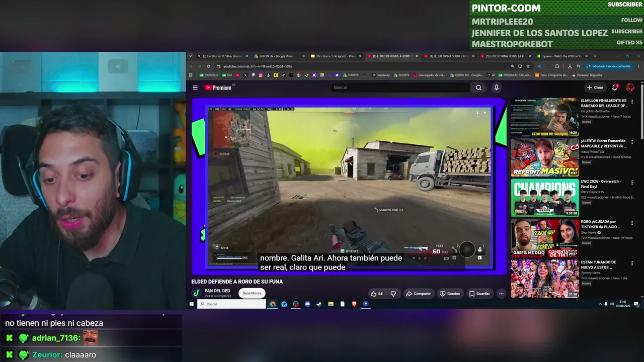This screenshot has width=644, height=362.
Task: Dislike the ELDED video
Action: [393, 294]
